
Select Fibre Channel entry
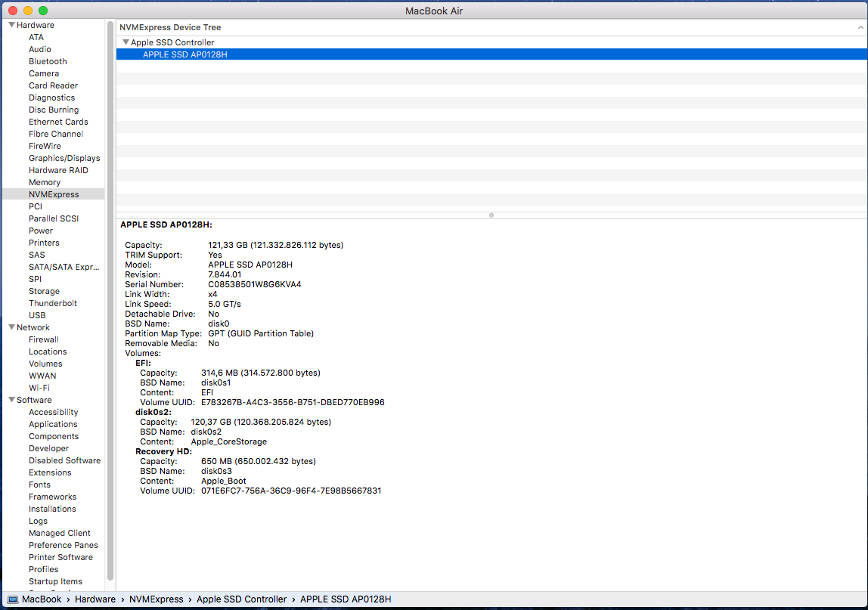[56, 134]
